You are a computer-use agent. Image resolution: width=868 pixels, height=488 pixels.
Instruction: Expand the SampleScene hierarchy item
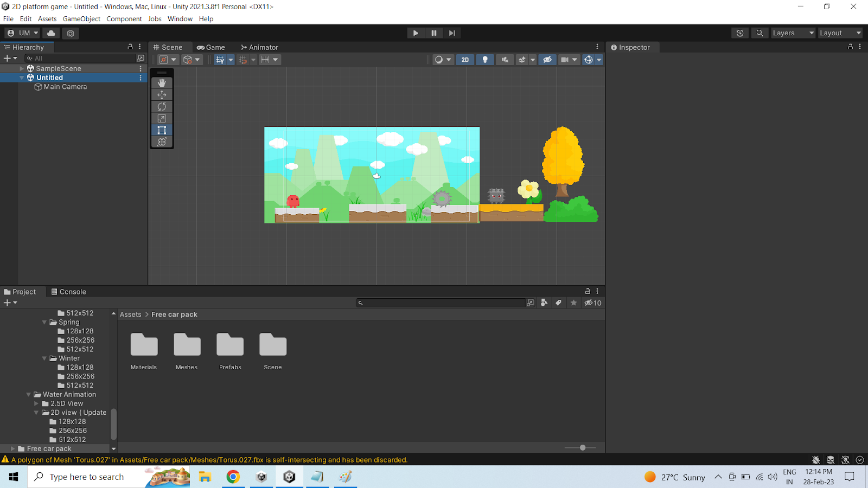[x=22, y=69]
